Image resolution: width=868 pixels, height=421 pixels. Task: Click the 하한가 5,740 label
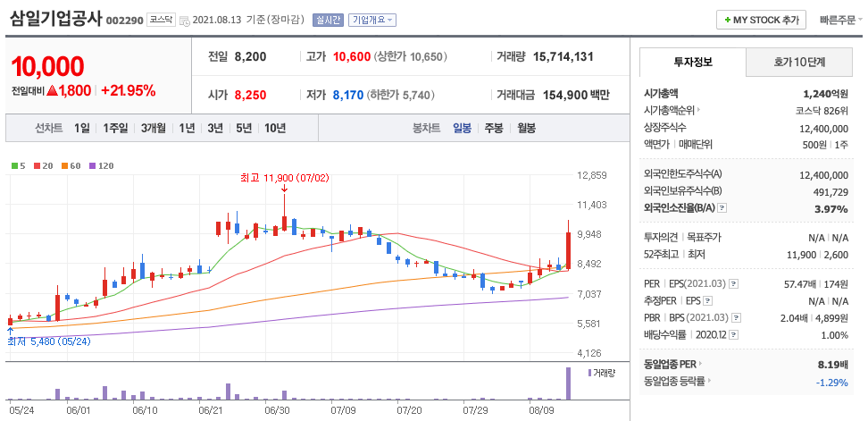401,96
